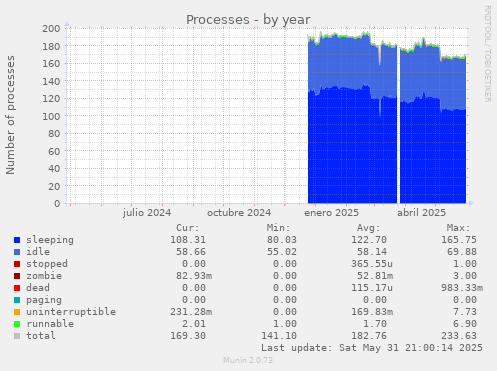Click uninterruptible average value 169.83m

click(372, 312)
